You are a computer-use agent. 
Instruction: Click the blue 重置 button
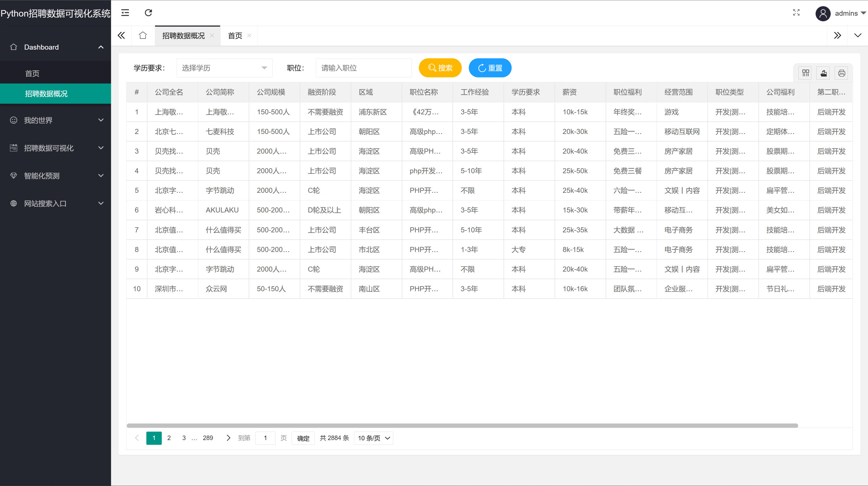[x=490, y=68]
